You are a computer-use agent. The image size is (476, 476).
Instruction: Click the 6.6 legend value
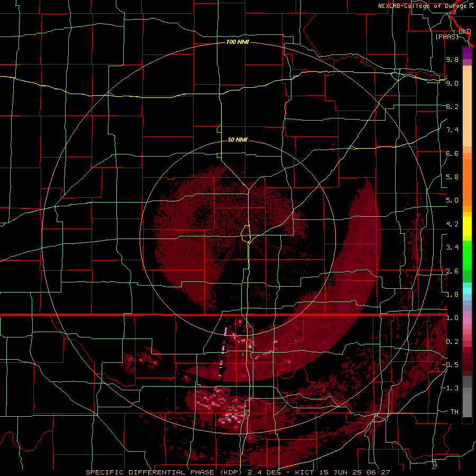click(x=452, y=153)
